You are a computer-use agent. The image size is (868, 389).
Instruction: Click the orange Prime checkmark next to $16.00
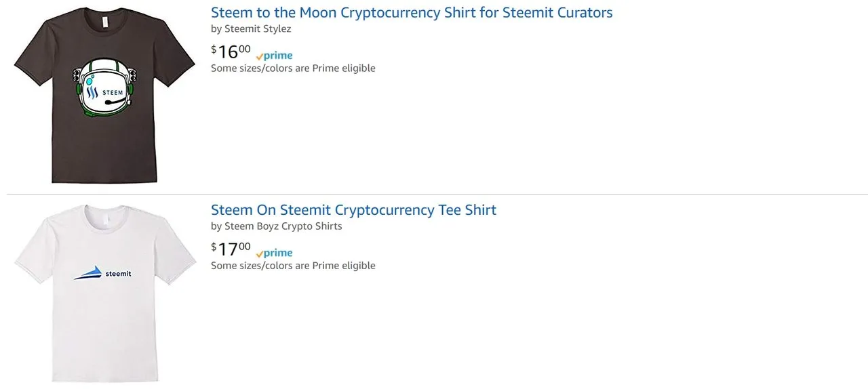pyautogui.click(x=260, y=57)
